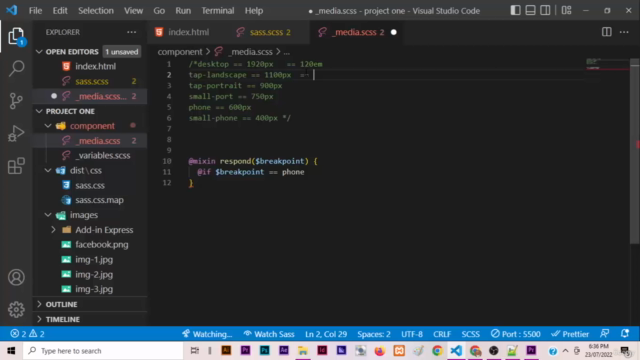This screenshot has width=640, height=360.
Task: Open the Selection menu
Action: 96,11
